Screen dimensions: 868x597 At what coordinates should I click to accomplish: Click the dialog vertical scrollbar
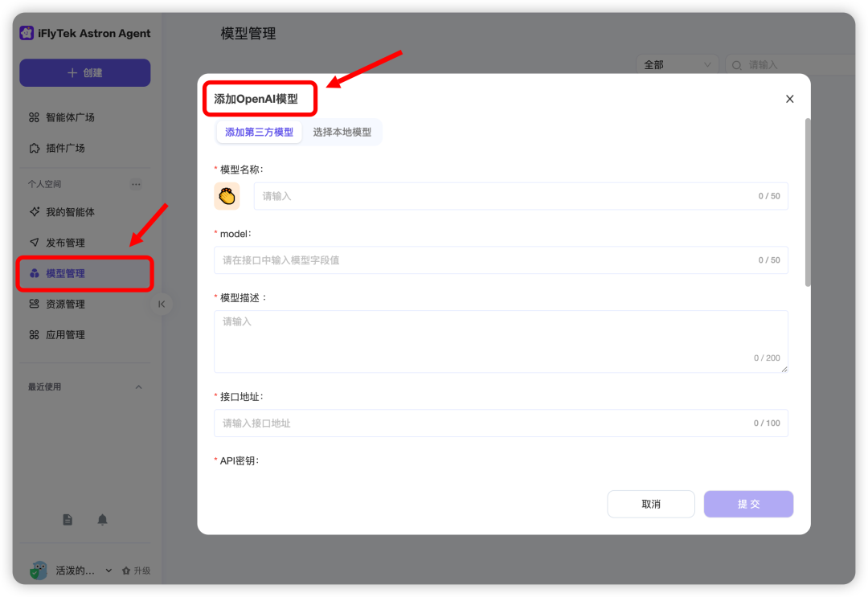[808, 202]
